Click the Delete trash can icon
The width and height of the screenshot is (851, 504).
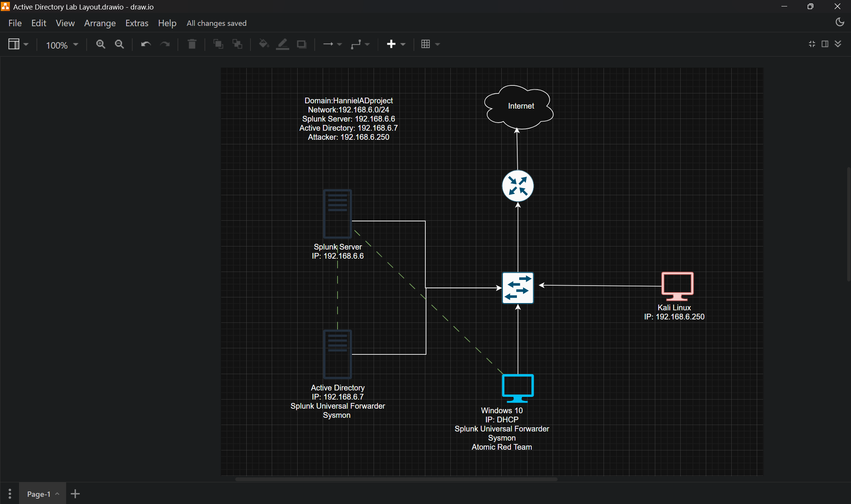192,44
